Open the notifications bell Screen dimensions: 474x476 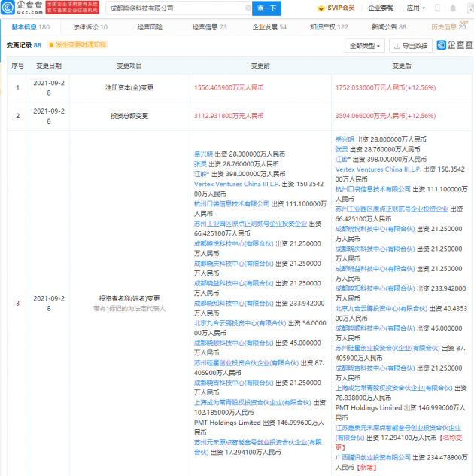coord(453,8)
